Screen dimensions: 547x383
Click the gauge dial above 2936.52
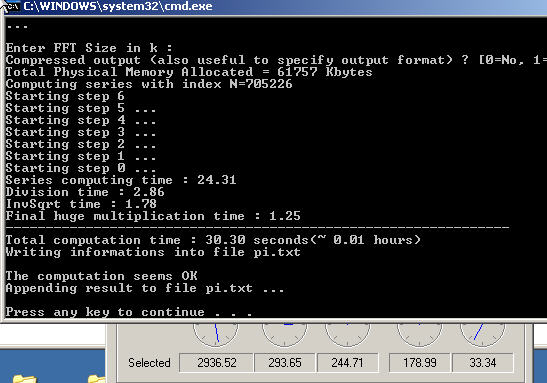point(216,335)
